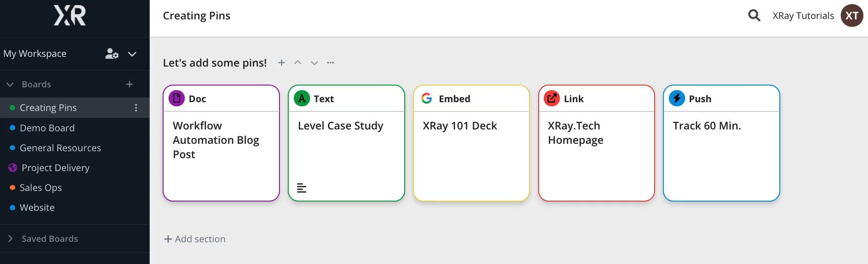This screenshot has width=868, height=264.
Task: Click Add section
Action: [x=195, y=239]
